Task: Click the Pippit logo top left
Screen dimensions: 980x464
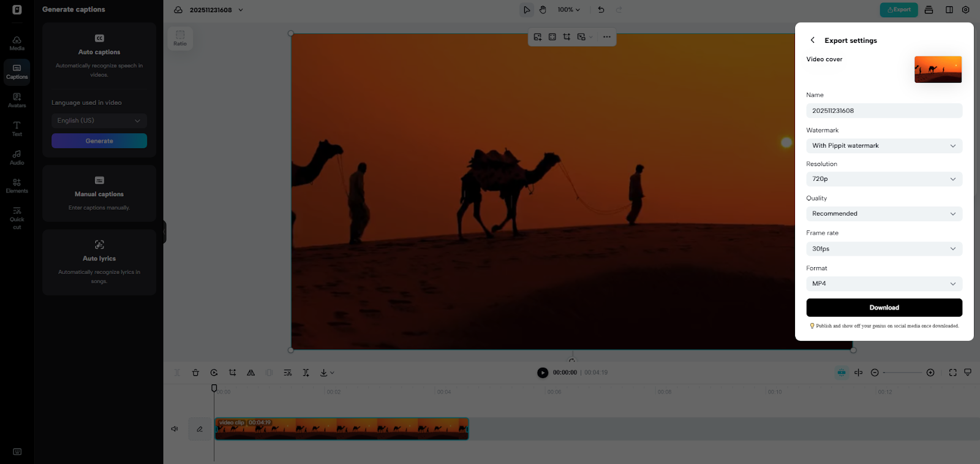Action: [17, 10]
